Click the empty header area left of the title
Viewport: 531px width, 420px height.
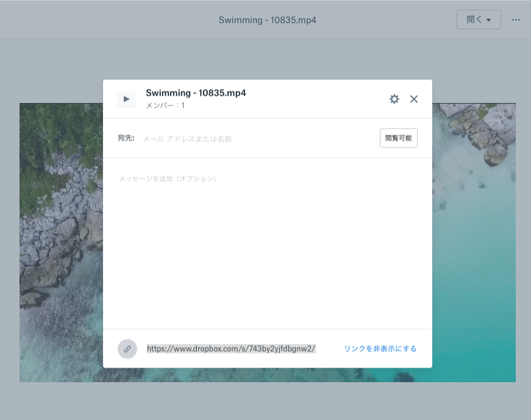click(x=91, y=20)
